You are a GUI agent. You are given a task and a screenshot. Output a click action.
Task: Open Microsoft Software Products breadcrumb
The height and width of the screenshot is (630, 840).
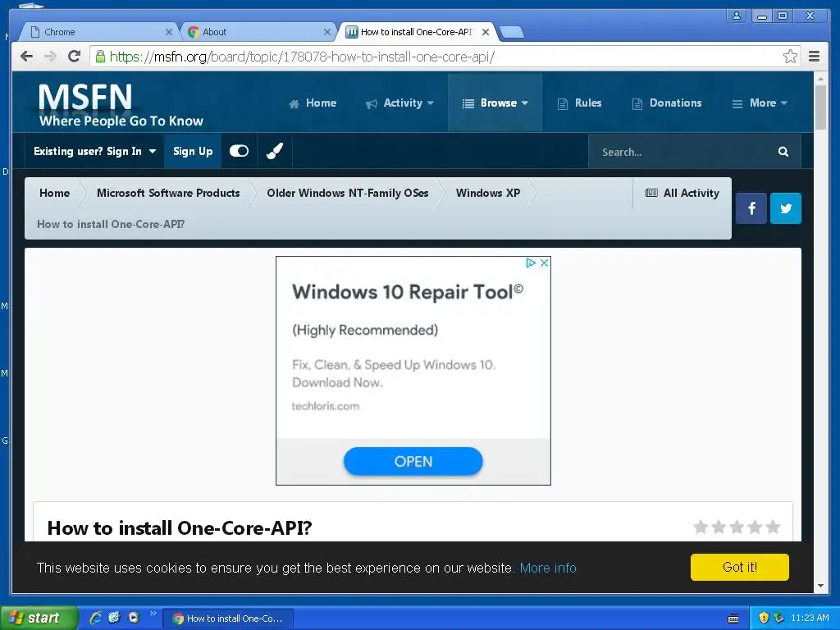[x=168, y=193]
